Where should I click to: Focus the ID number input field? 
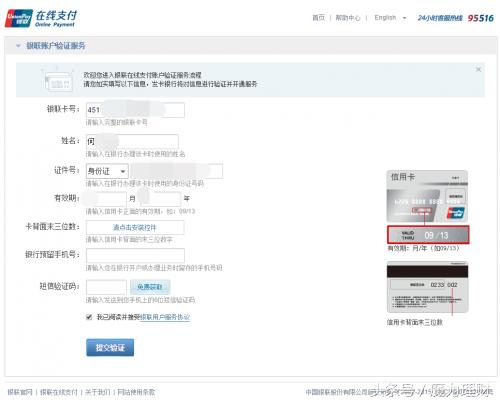176,171
